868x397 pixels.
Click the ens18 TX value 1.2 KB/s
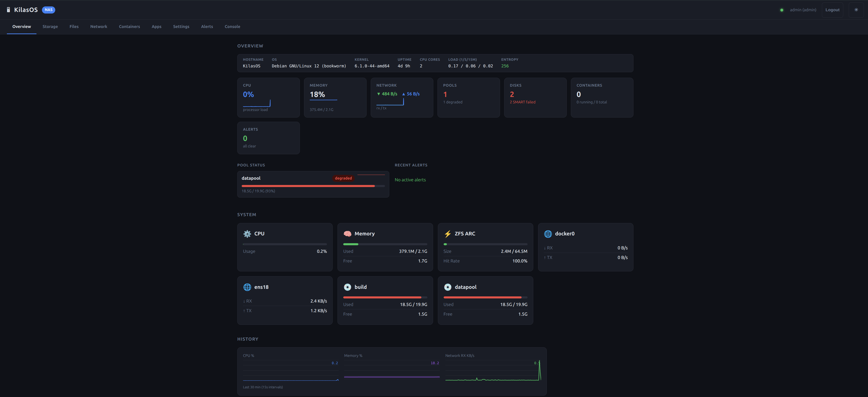[x=318, y=311]
